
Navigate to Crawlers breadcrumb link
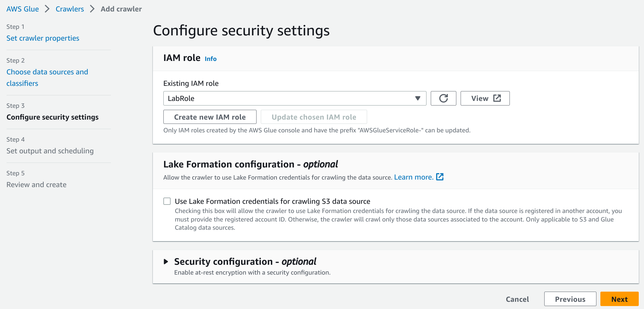[x=70, y=9]
